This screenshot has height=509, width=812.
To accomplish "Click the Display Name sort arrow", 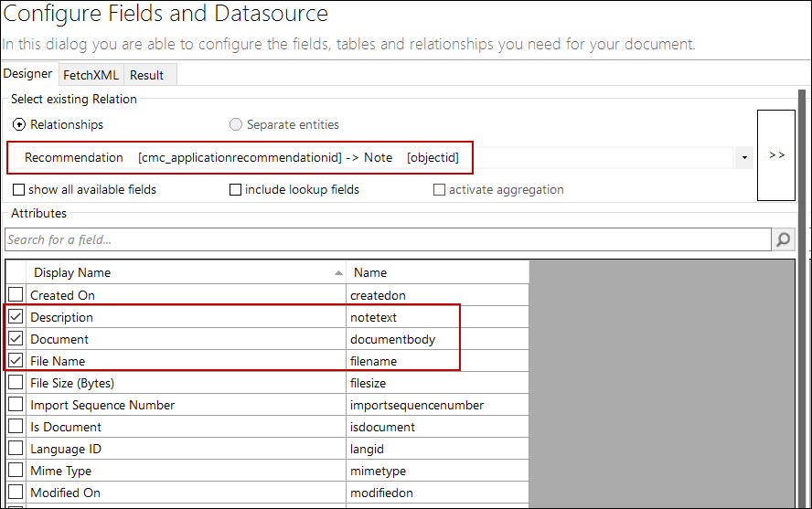I will point(338,272).
